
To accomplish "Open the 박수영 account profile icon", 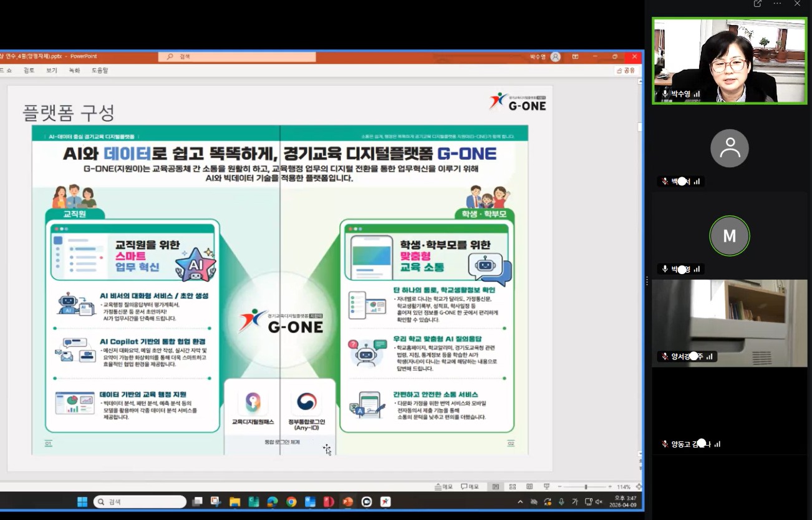I will click(x=556, y=57).
